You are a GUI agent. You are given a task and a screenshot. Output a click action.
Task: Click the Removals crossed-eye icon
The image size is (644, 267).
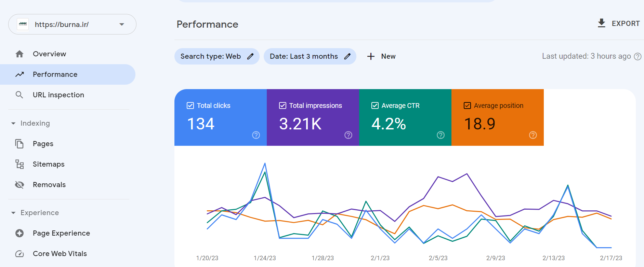(19, 185)
